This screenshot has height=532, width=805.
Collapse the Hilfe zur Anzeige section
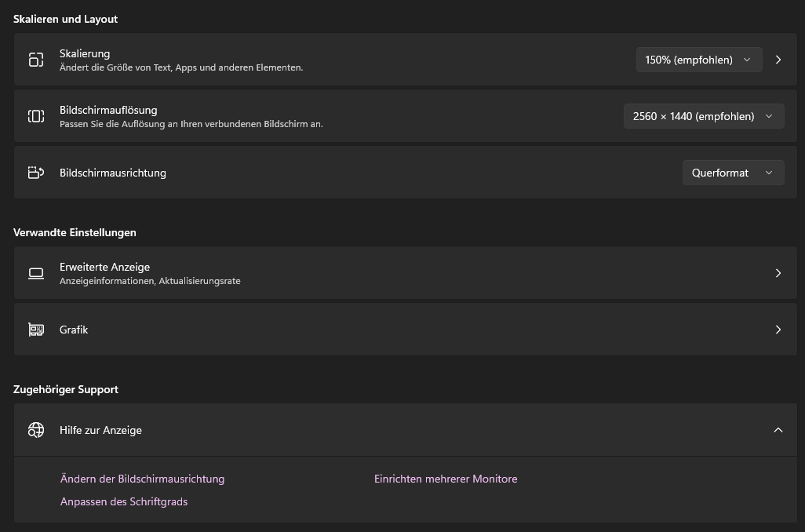[x=778, y=430]
